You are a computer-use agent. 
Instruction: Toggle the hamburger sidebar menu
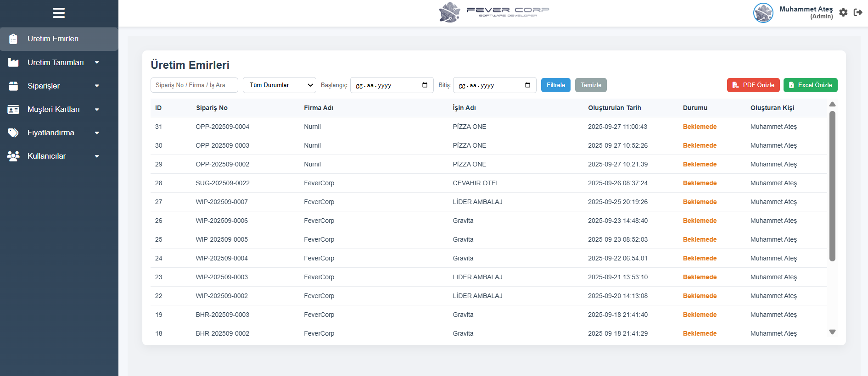click(x=59, y=13)
